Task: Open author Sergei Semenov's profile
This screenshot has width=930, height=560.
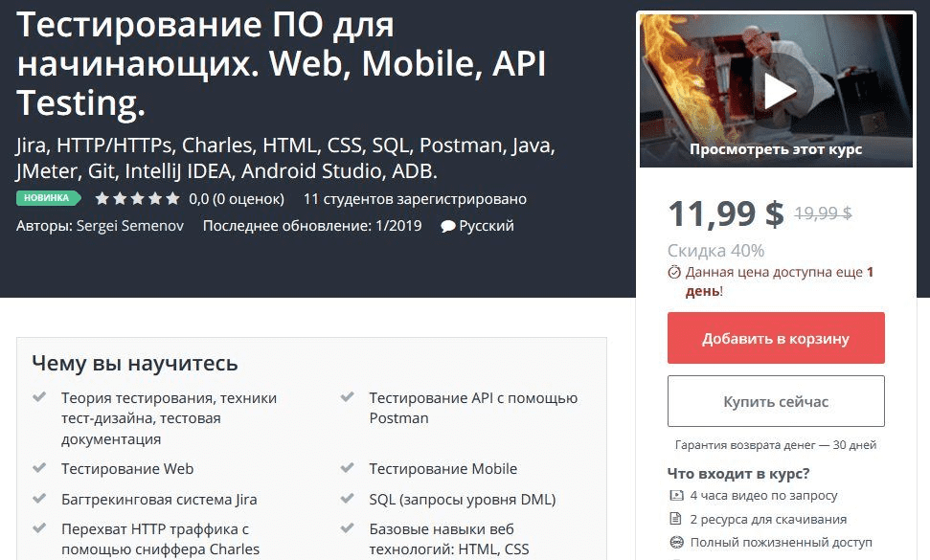Action: coord(128,226)
